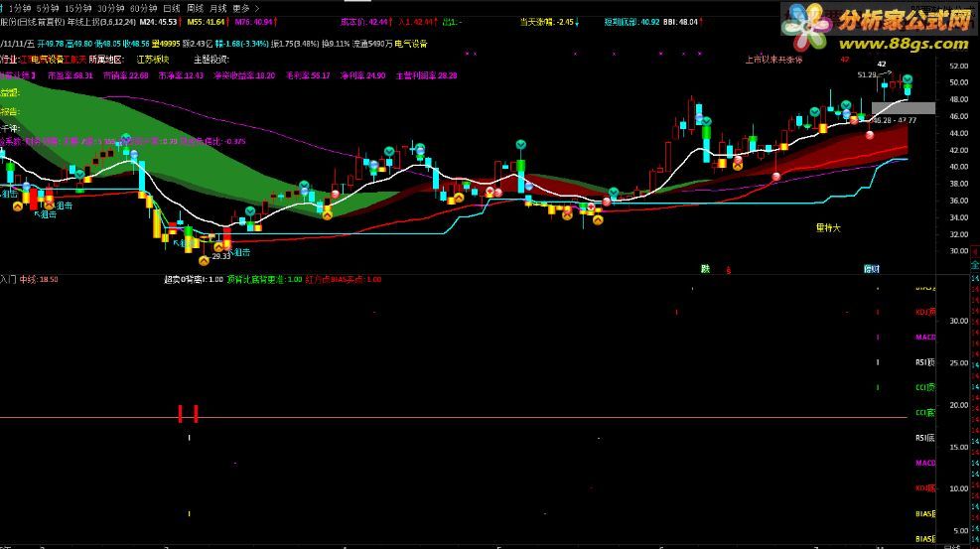980x549 pixels.
Task: Click the RSI顶 row label
Action: 925,362
